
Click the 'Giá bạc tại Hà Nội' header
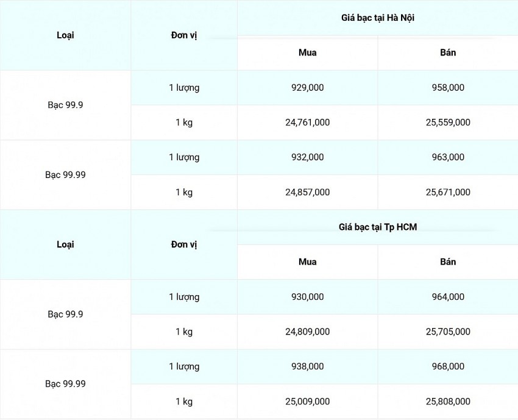[378, 18]
